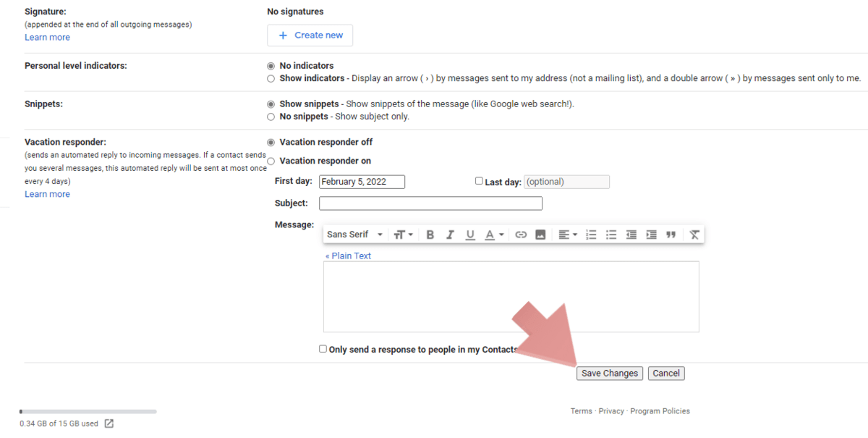Open the text alignment options

point(568,235)
